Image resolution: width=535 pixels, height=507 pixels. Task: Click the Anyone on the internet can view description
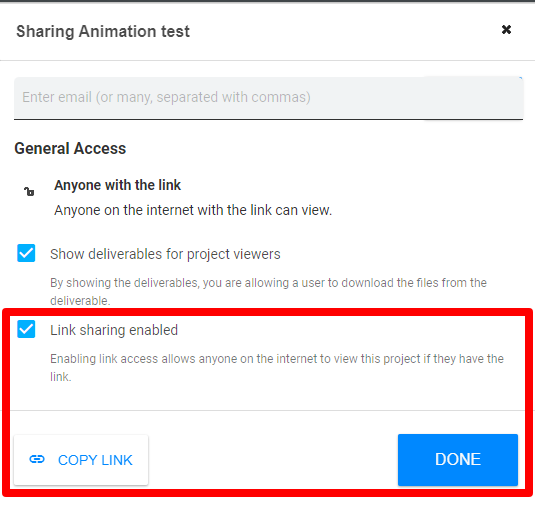click(x=193, y=210)
